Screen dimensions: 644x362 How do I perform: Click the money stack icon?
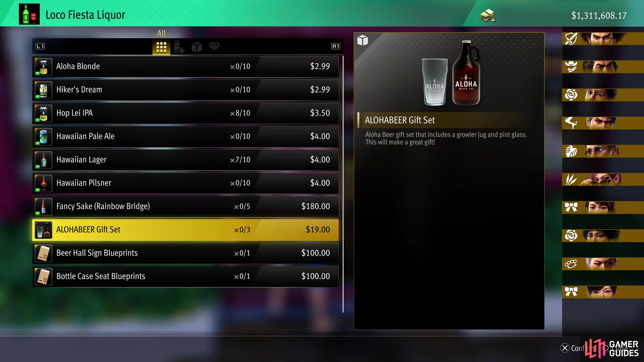(x=488, y=16)
